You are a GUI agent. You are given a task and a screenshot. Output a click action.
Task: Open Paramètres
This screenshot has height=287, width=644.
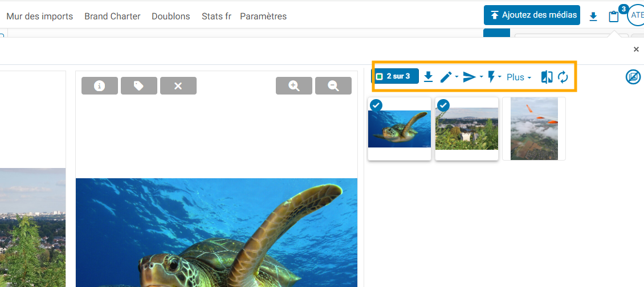coord(263,17)
